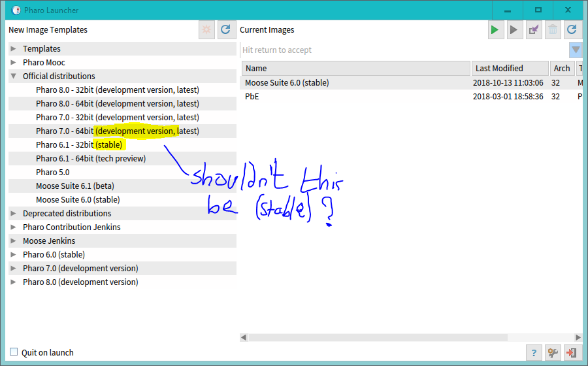Delete selected image with trash icon

pos(553,29)
